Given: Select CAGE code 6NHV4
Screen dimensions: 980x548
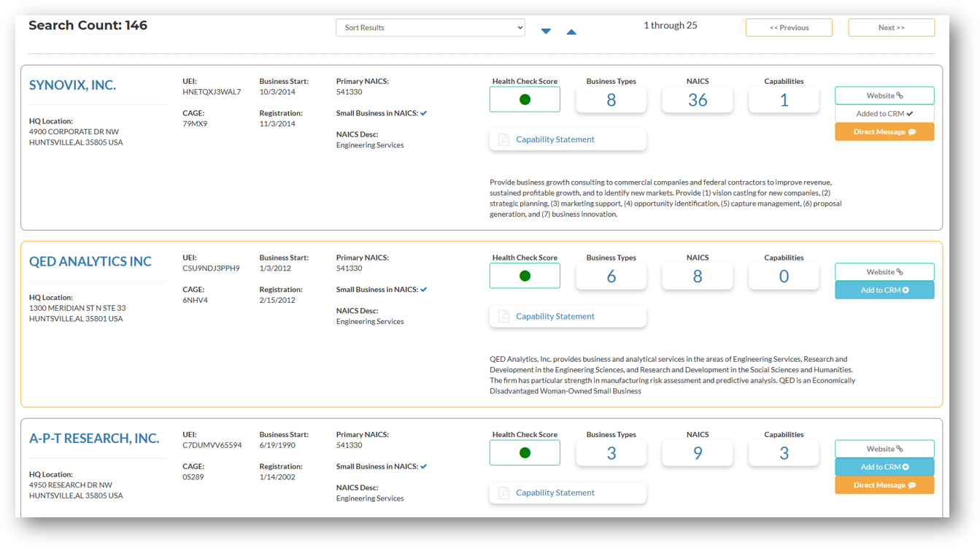Looking at the screenshot, I should pos(195,301).
